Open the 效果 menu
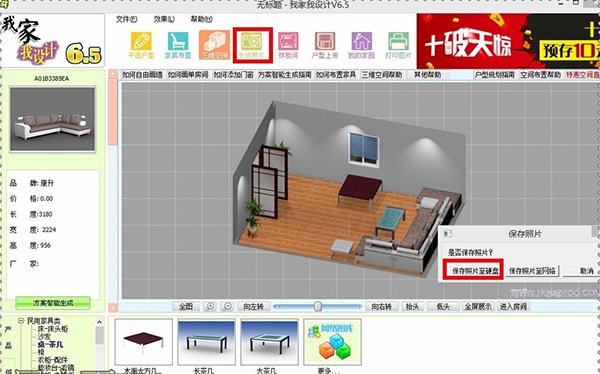 pyautogui.click(x=164, y=19)
